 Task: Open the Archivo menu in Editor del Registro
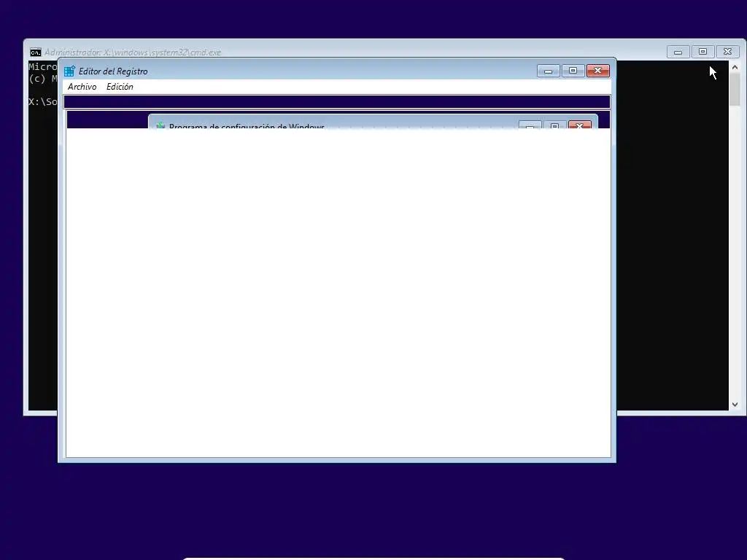pos(82,87)
